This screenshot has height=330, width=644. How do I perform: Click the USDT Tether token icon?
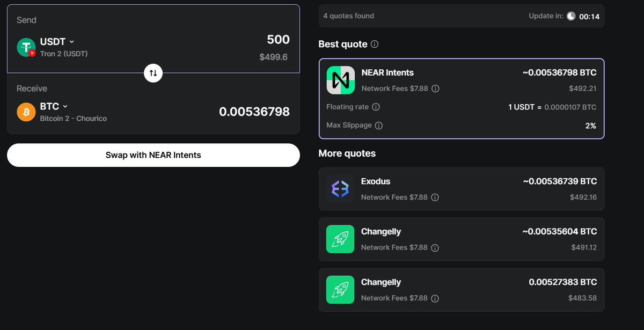(26, 47)
